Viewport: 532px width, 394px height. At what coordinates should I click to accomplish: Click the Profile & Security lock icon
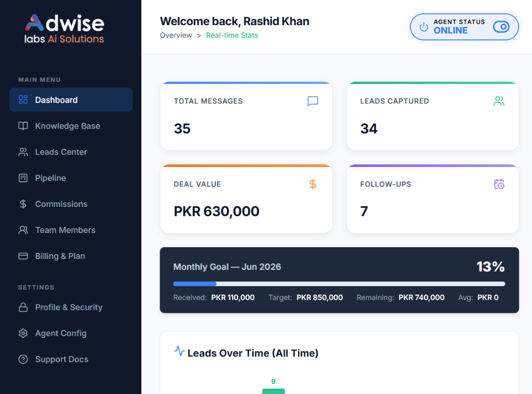(x=23, y=307)
